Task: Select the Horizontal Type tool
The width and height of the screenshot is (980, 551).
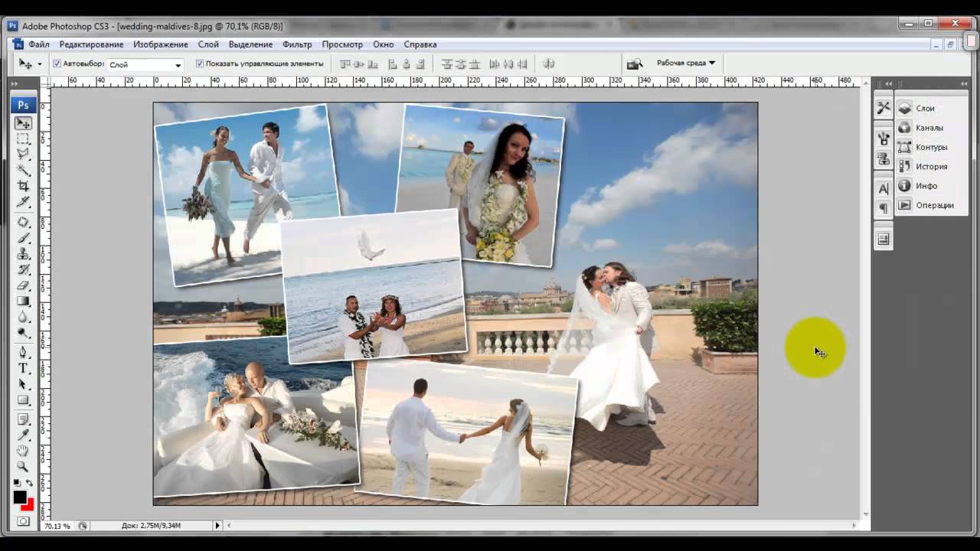Action: click(24, 368)
